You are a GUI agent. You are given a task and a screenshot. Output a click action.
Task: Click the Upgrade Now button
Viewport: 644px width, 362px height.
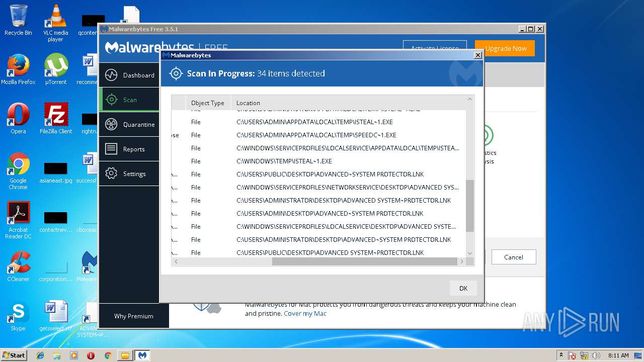[x=505, y=48]
